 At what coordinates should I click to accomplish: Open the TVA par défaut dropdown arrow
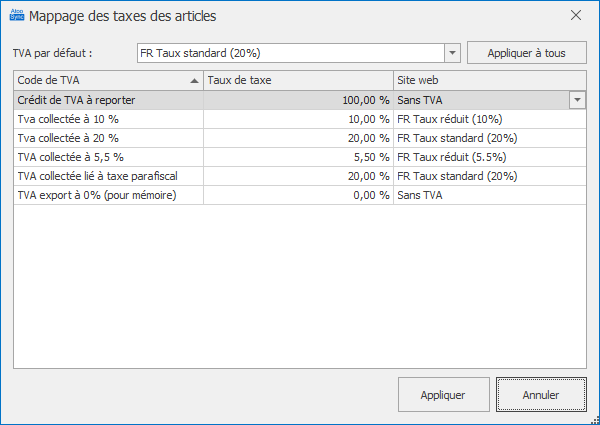(451, 53)
